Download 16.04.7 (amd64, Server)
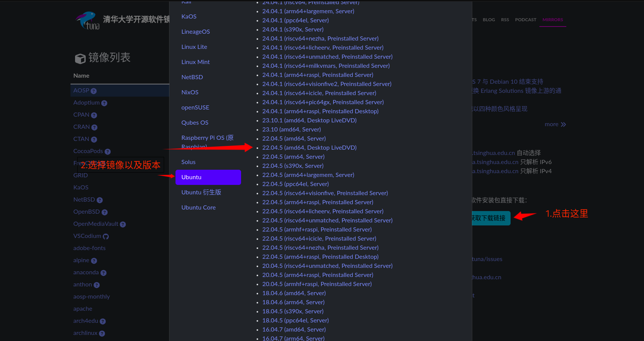Image resolution: width=644 pixels, height=341 pixels. 294,330
